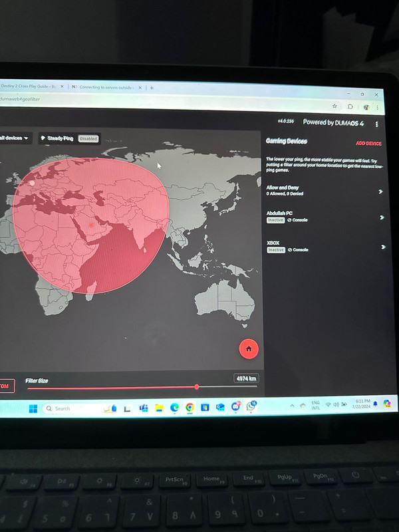Click the Console label under XBOX
The image size is (399, 532).
(298, 250)
